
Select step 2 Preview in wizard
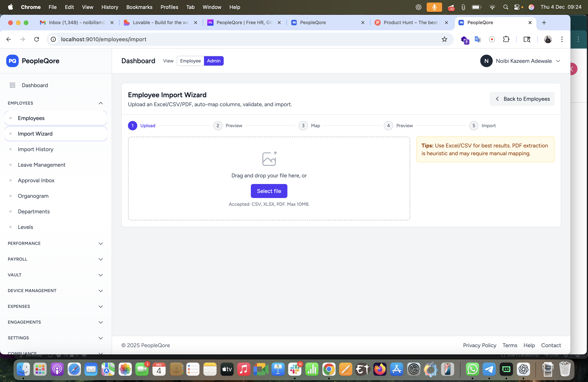[218, 125]
